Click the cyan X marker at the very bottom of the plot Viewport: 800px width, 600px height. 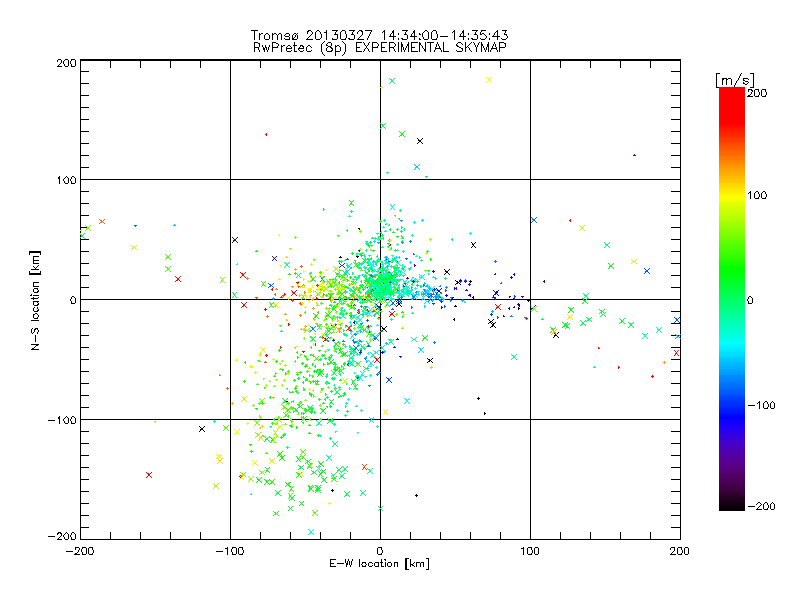[x=311, y=532]
